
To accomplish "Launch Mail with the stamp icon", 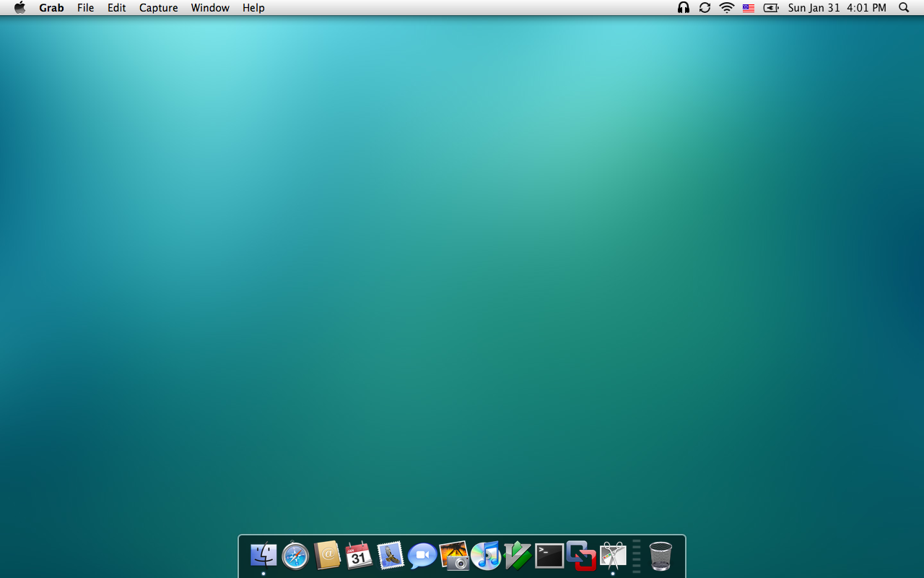I will 391,556.
